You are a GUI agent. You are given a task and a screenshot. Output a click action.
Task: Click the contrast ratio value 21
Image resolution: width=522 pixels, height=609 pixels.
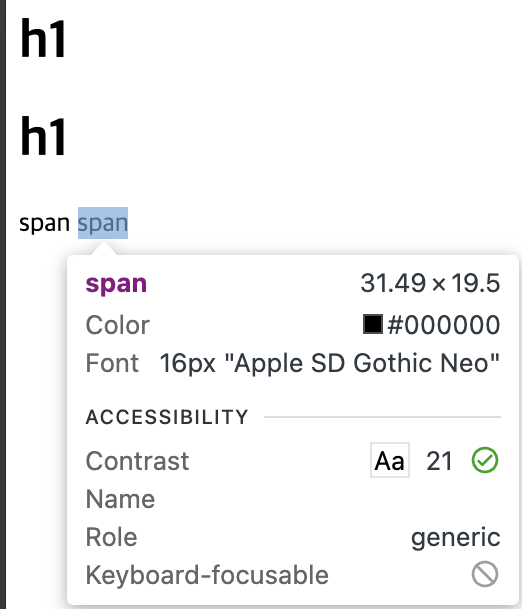[439, 461]
